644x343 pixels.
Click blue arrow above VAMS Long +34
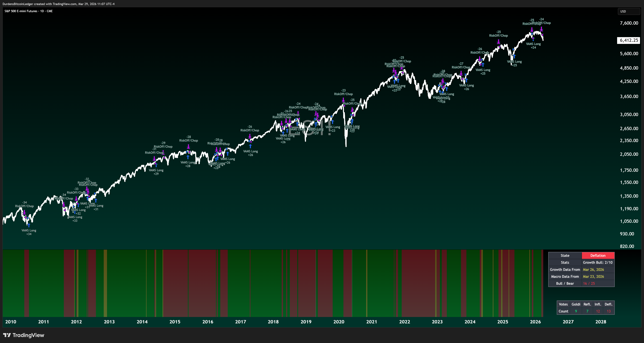[x=29, y=225]
